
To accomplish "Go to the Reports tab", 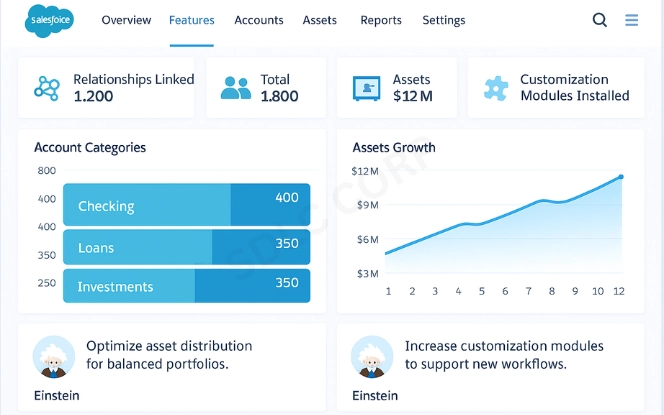I will (x=380, y=20).
